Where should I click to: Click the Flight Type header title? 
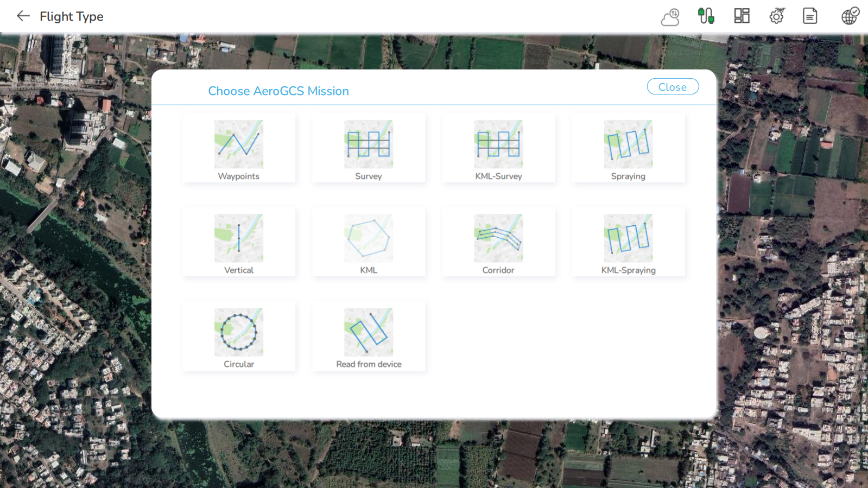tap(72, 17)
